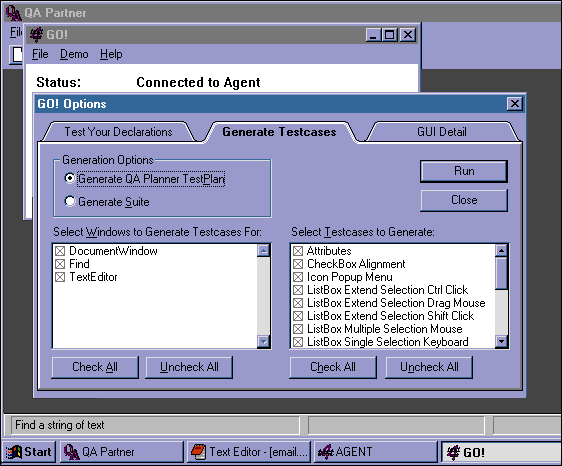Maximize the GO! window

point(389,35)
